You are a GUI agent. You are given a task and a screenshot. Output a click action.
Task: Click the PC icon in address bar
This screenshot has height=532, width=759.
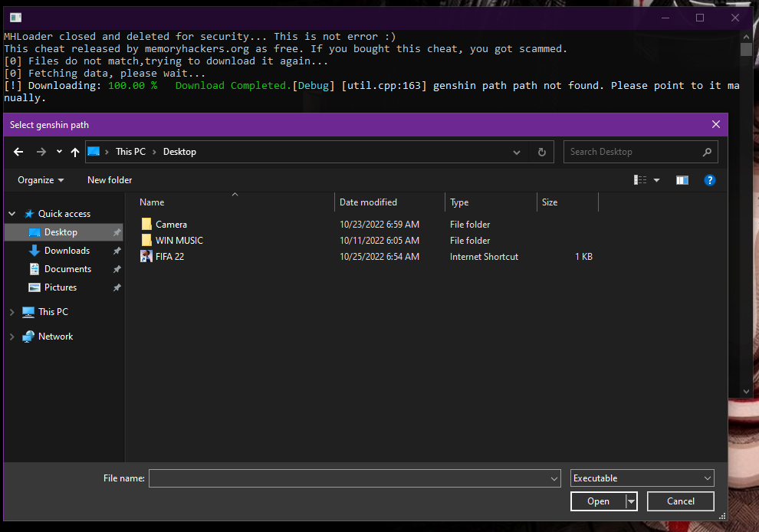(x=94, y=152)
